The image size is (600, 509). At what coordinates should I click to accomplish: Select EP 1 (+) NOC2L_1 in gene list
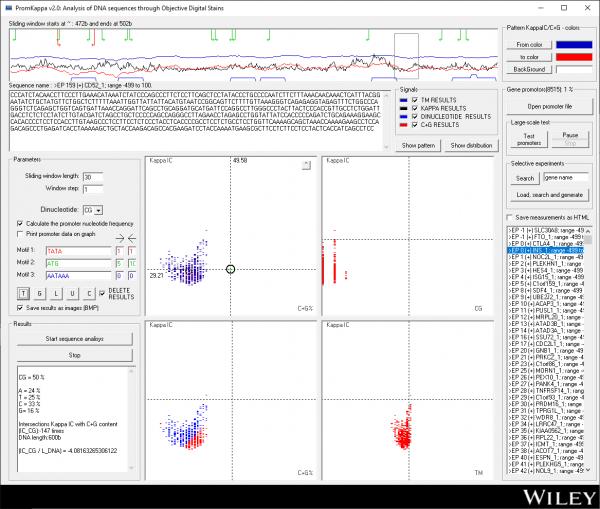546,257
